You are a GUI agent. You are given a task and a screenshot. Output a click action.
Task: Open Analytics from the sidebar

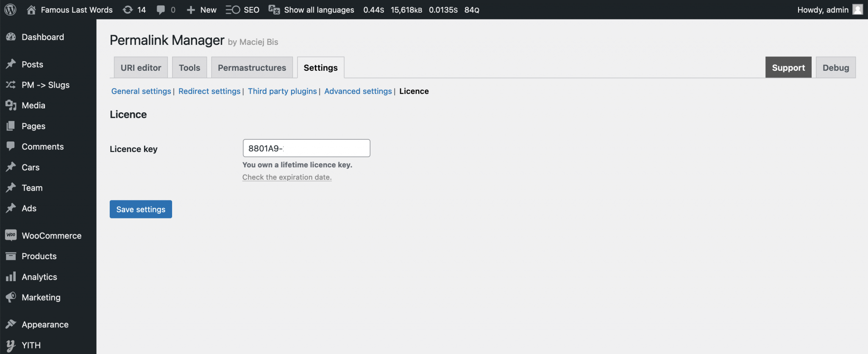click(39, 277)
